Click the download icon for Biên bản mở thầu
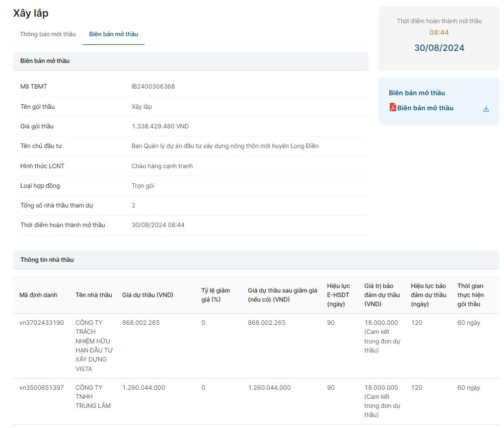504x428 pixels. tap(486, 109)
